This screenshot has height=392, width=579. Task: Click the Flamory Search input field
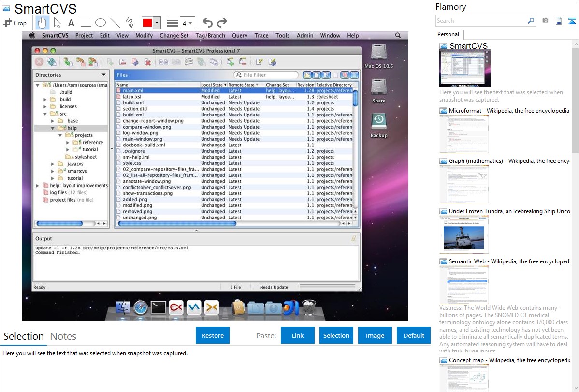[x=481, y=21]
